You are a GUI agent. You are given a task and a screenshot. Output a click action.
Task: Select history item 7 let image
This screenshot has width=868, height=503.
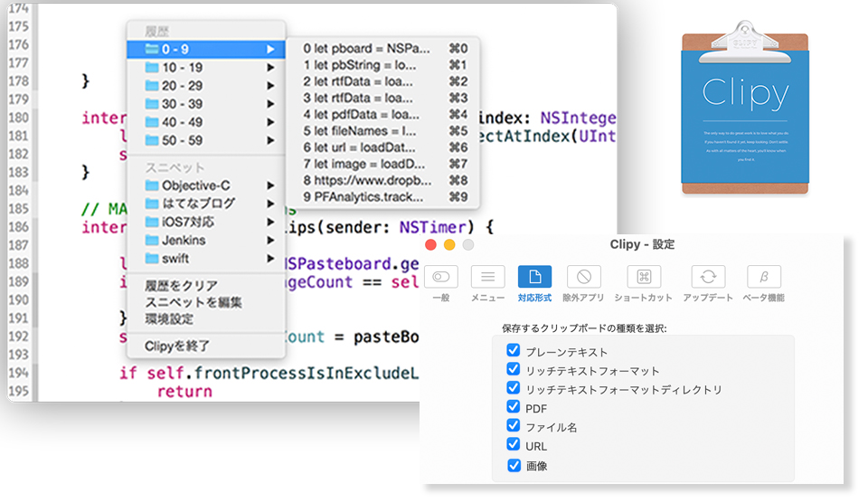click(x=385, y=164)
